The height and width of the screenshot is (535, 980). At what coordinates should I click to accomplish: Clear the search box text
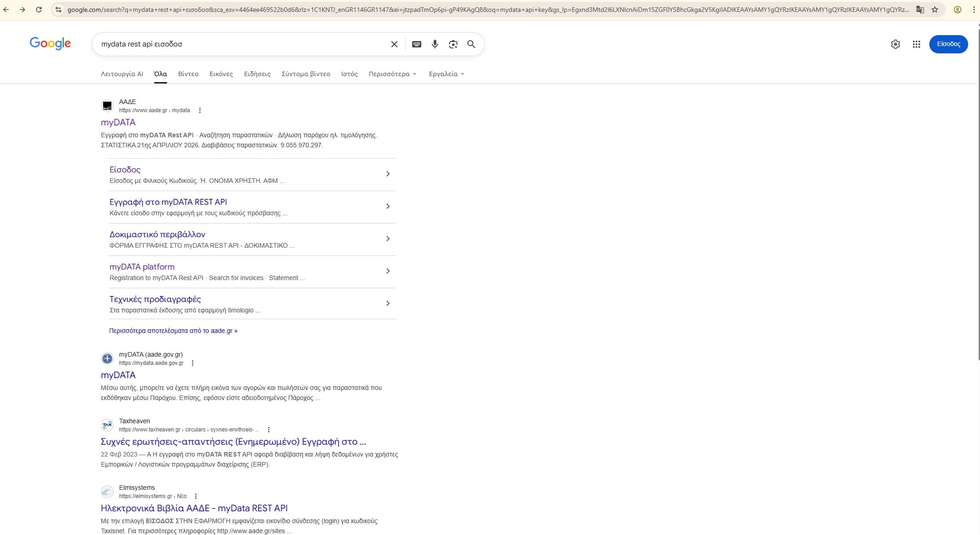pos(394,44)
